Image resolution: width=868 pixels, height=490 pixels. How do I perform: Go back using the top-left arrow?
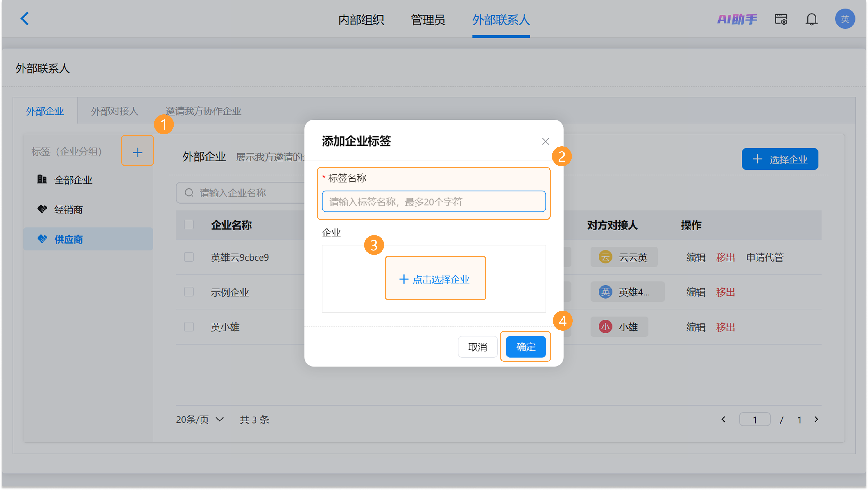tap(25, 18)
